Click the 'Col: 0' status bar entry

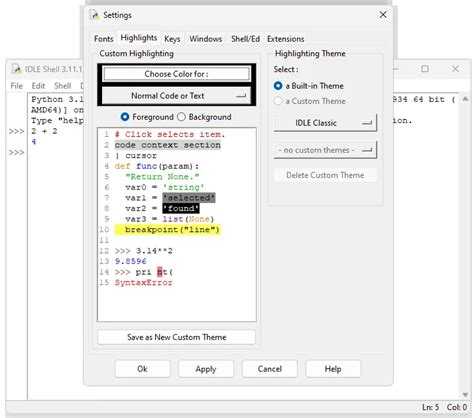457,407
